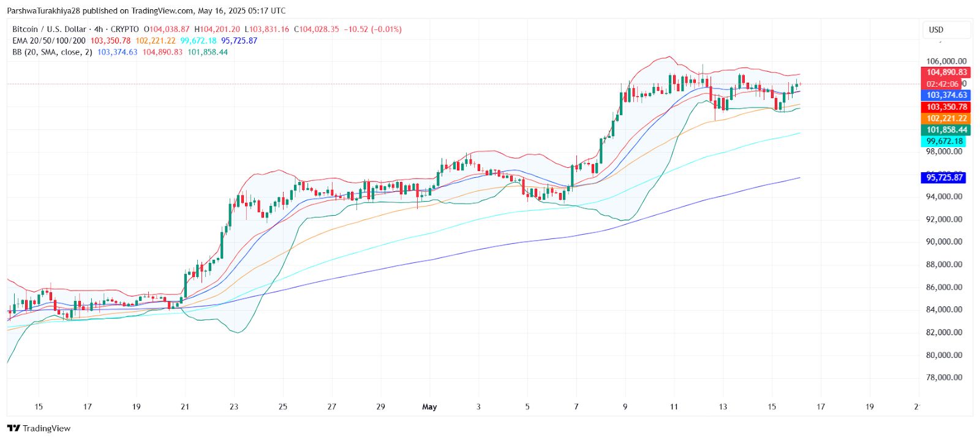Viewport: 980px width, 440px height.
Task: Click the orange 102,221.22 EMA price tag
Action: (x=946, y=118)
